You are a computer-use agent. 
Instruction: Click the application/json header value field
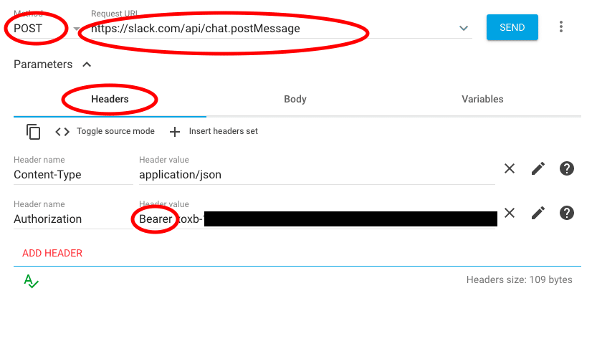[315, 175]
